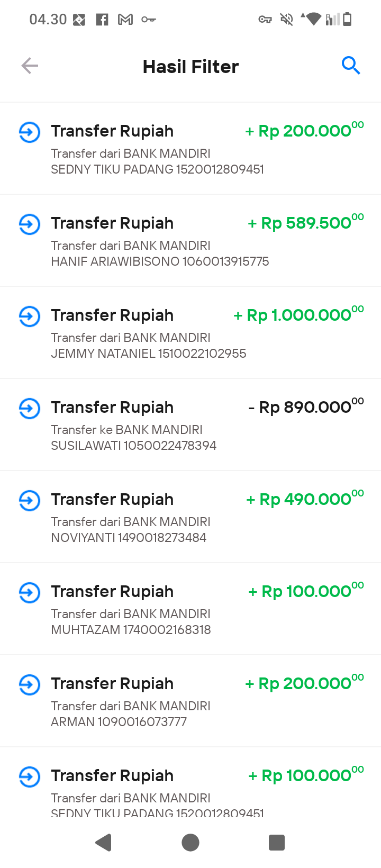Tap Gmail notification icon in status bar
Screen dimensions: 381x868
(x=125, y=20)
